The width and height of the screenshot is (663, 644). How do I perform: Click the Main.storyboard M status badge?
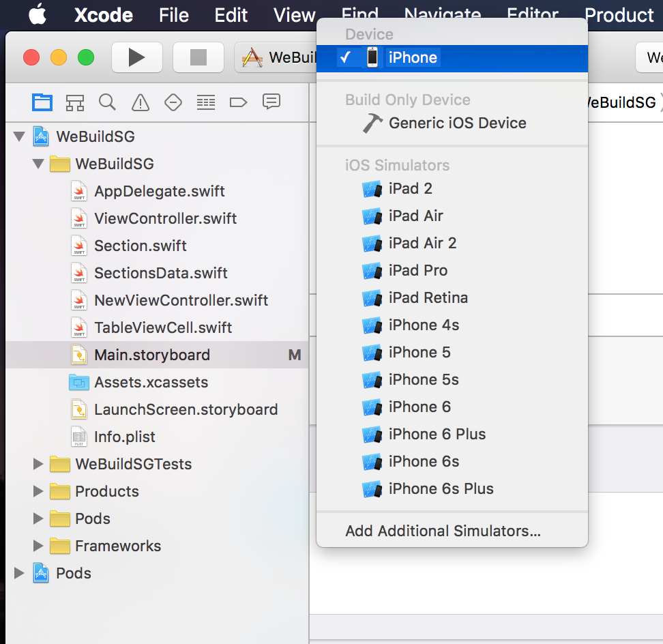click(x=295, y=355)
